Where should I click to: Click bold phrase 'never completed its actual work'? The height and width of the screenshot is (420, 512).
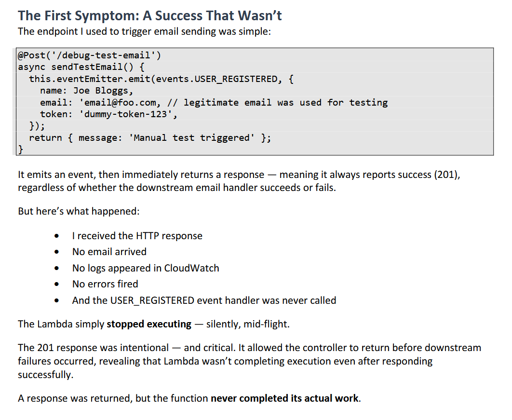point(284,398)
